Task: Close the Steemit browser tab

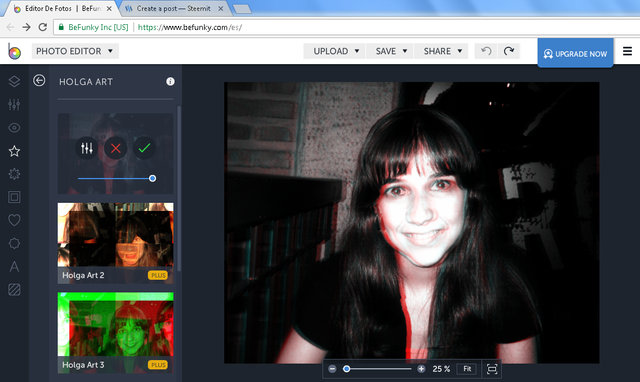Action: click(220, 8)
